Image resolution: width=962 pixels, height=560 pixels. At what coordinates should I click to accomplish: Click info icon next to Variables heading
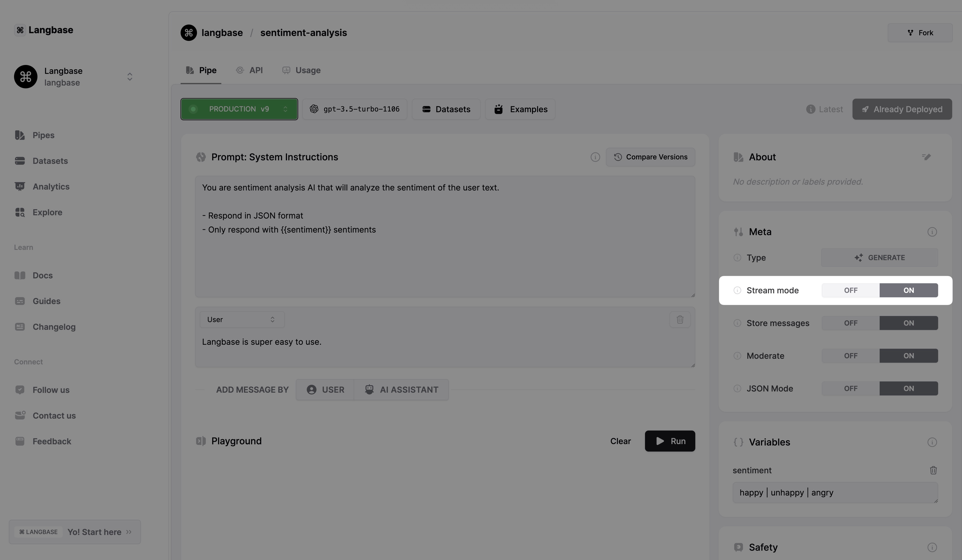coord(932,442)
